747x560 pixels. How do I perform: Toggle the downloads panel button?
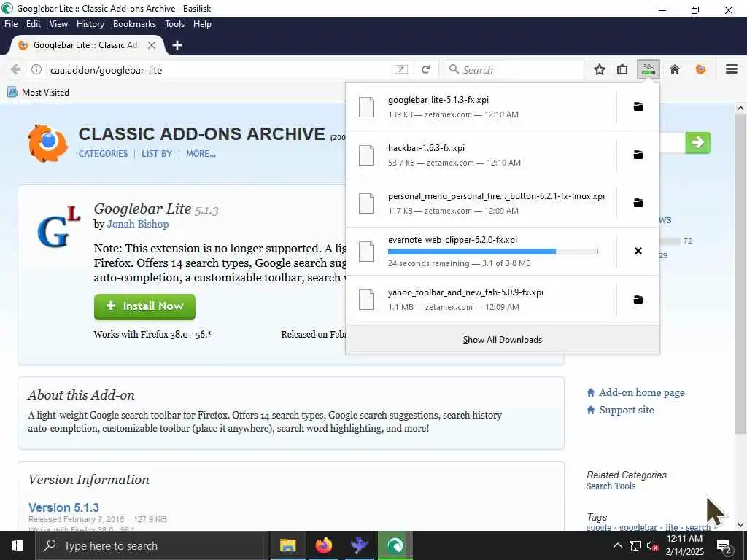[648, 69]
